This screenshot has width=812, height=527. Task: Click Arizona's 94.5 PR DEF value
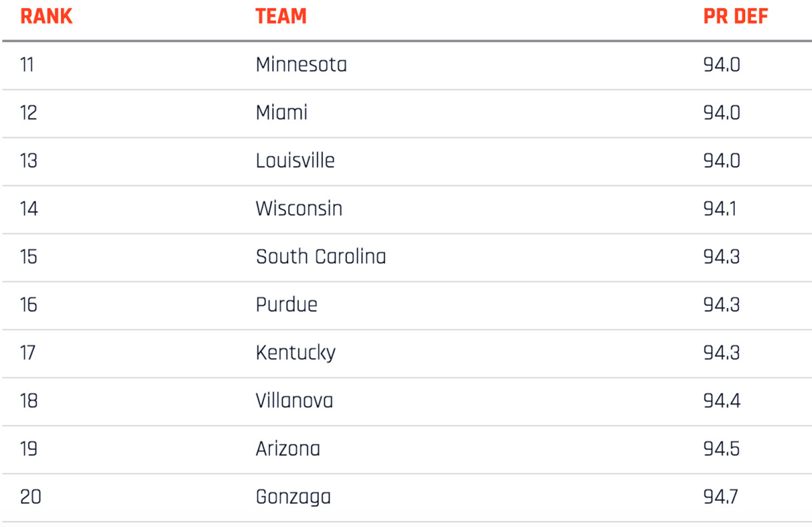pyautogui.click(x=722, y=449)
